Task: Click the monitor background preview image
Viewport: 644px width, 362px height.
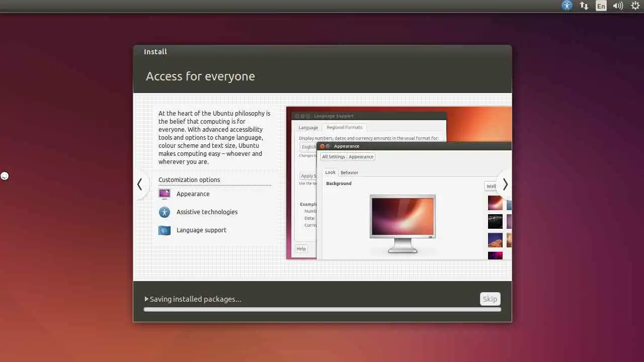Action: pos(403,216)
